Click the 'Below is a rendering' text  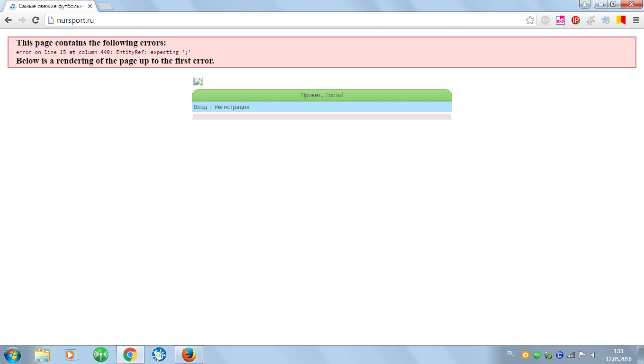(x=115, y=61)
